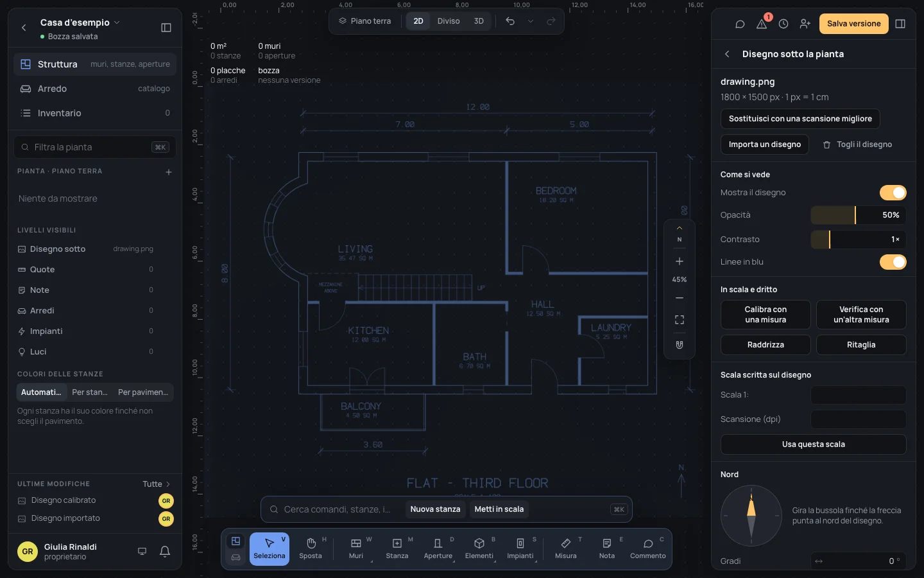Toggle the Linee in blu switch

pyautogui.click(x=893, y=262)
